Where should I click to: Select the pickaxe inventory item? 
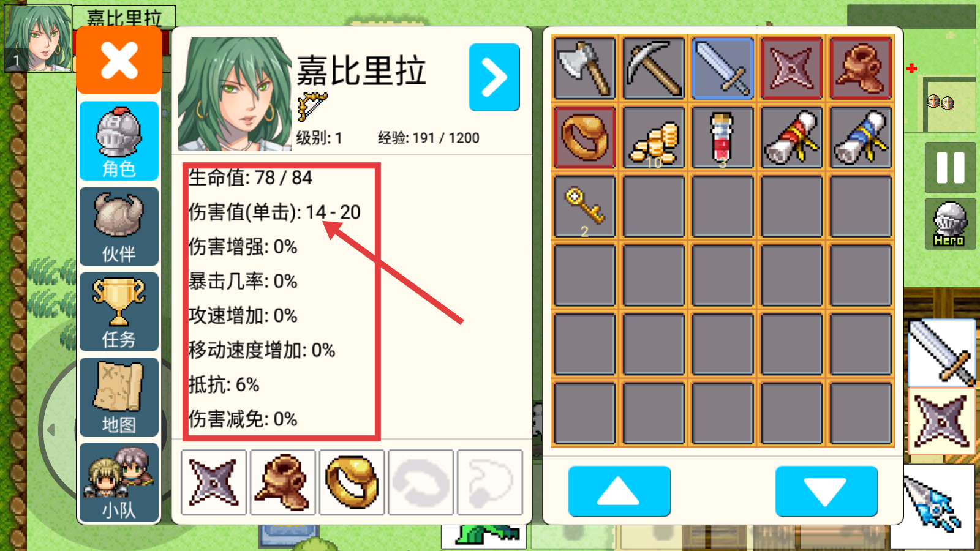click(x=654, y=67)
